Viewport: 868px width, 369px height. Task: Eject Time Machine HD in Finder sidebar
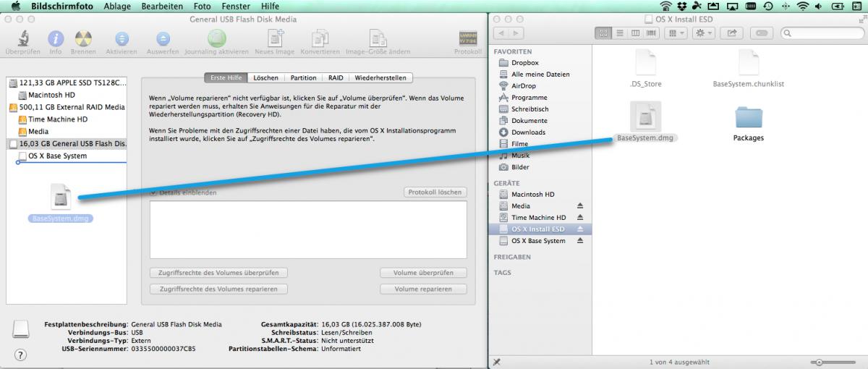click(580, 218)
